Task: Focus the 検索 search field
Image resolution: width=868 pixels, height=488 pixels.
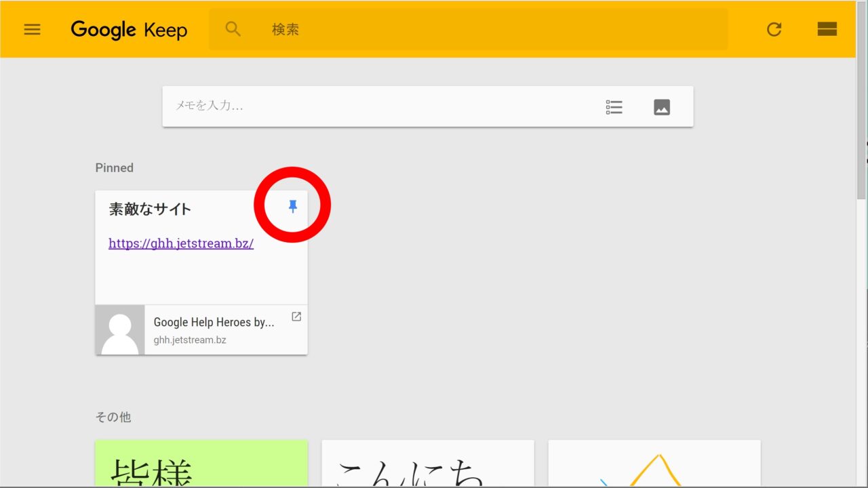Action: click(475, 29)
